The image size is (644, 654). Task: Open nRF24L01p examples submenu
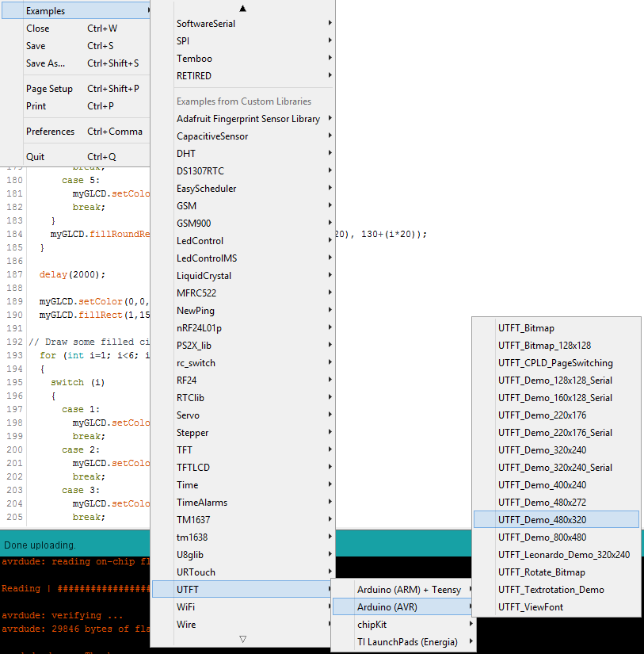pyautogui.click(x=242, y=328)
